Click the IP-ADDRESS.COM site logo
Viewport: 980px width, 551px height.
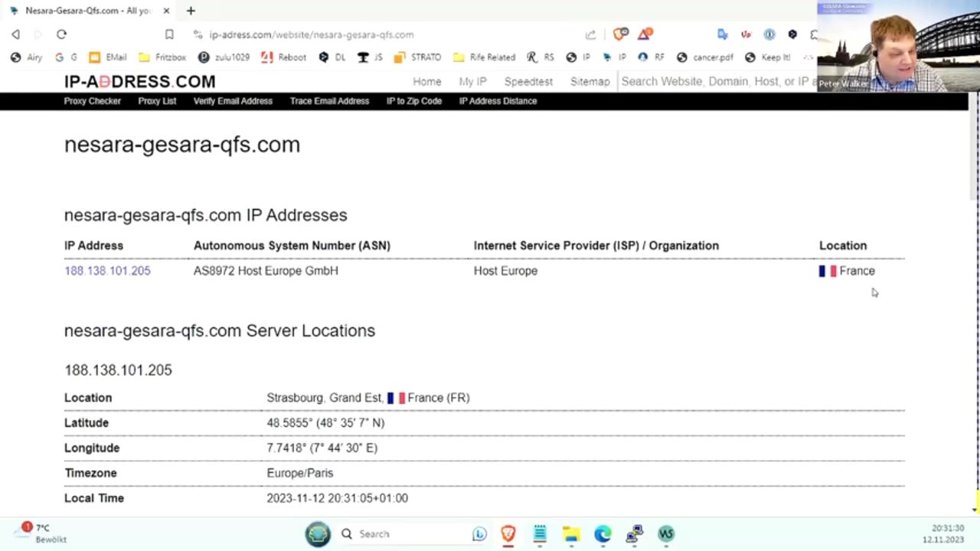(x=139, y=81)
